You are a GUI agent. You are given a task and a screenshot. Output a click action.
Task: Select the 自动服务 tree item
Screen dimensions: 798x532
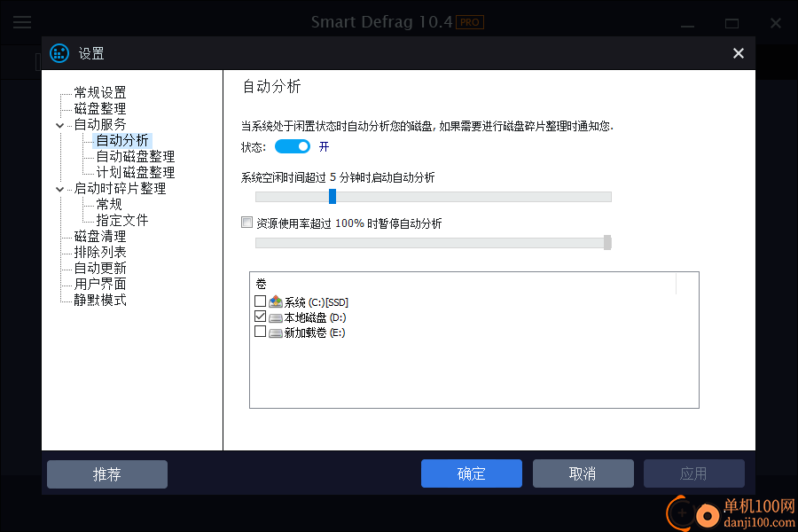[x=99, y=125]
